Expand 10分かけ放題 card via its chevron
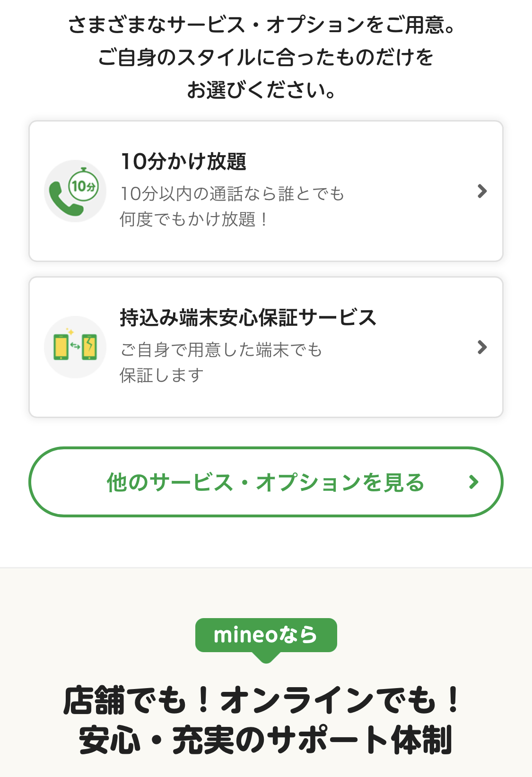Image resolution: width=532 pixels, height=777 pixels. point(482,191)
